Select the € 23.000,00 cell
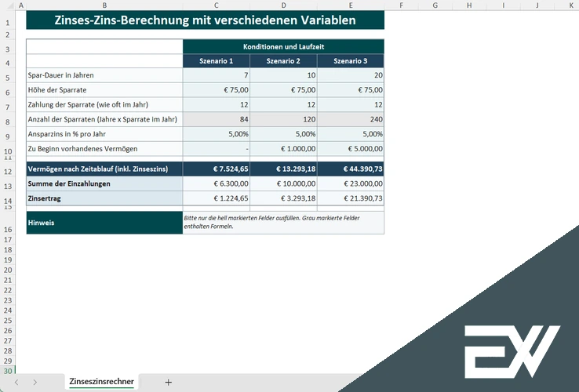Image resolution: width=579 pixels, height=392 pixels. pyautogui.click(x=351, y=183)
